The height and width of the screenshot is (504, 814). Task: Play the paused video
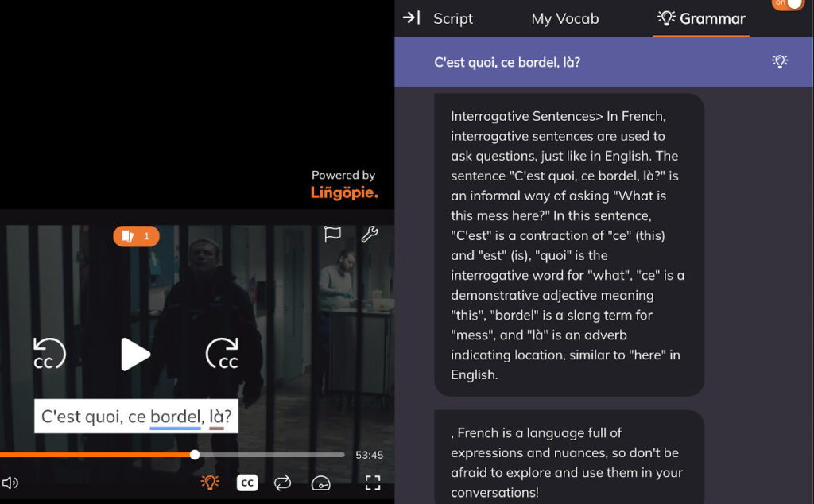click(135, 354)
